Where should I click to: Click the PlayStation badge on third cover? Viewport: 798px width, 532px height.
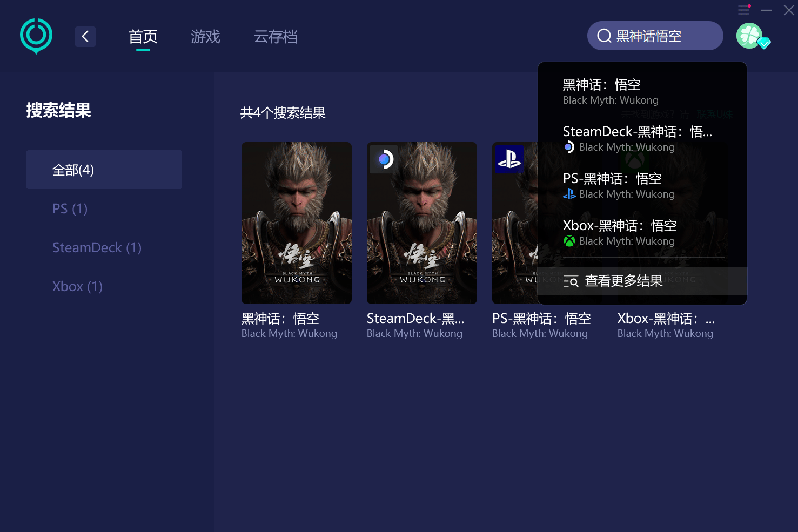[x=509, y=159]
